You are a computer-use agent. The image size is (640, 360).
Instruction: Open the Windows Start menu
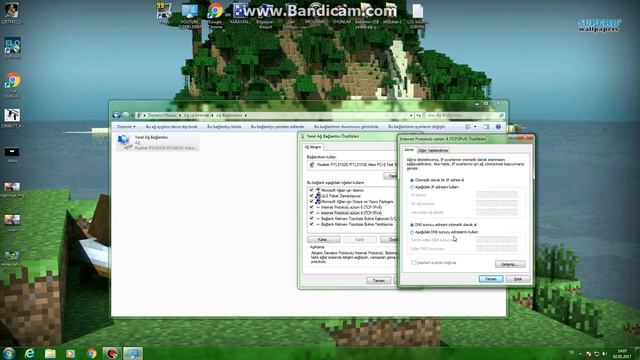pyautogui.click(x=9, y=353)
